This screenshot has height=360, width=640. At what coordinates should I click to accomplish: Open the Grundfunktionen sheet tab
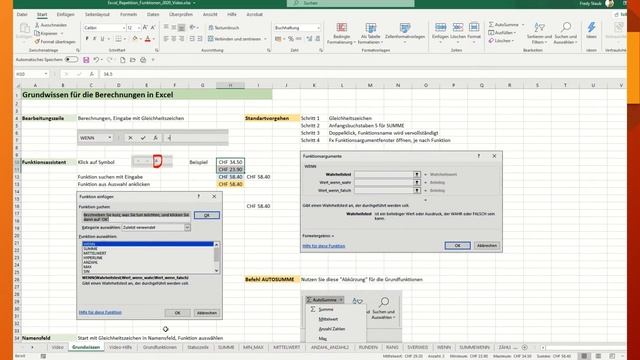pyautogui.click(x=160, y=347)
